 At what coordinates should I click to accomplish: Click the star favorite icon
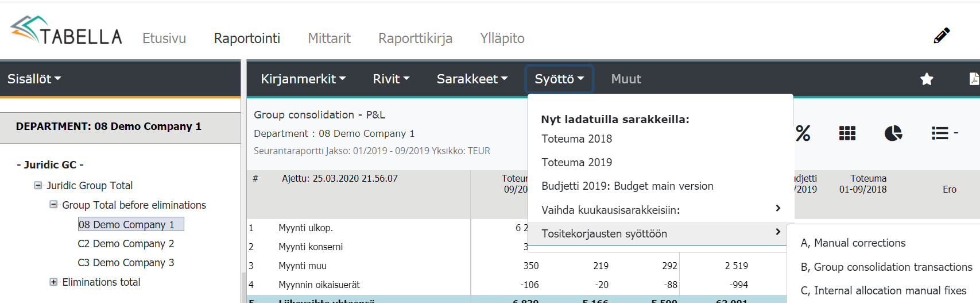click(x=927, y=79)
